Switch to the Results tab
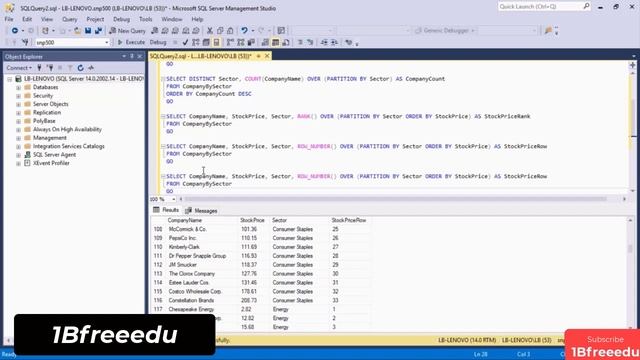Image resolution: width=640 pixels, height=360 pixels. coord(166,210)
